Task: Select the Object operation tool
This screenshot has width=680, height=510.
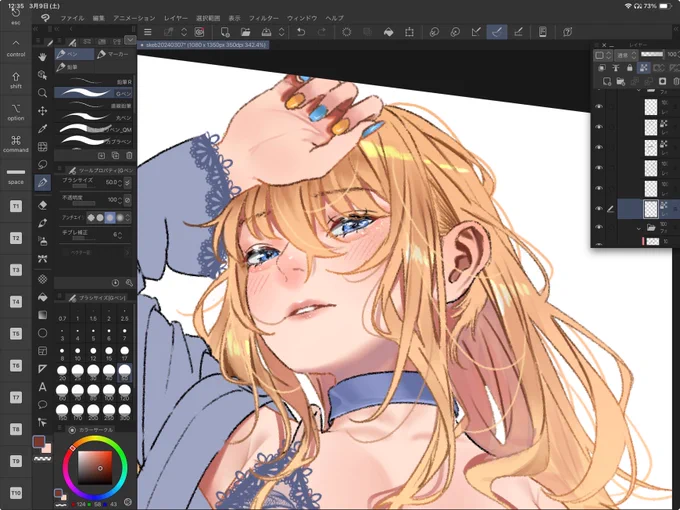Action: [42, 75]
